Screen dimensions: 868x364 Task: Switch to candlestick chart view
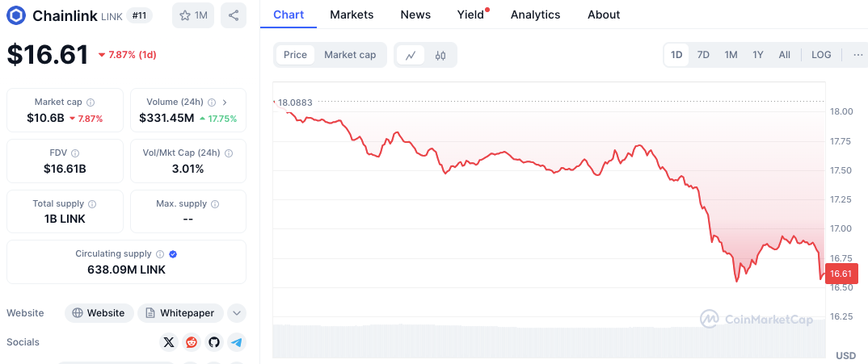coord(440,55)
